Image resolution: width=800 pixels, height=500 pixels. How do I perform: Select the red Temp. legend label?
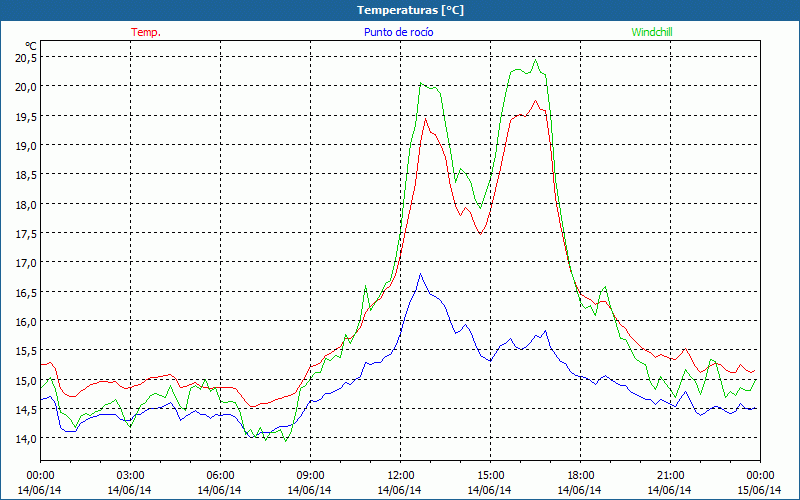click(x=146, y=32)
